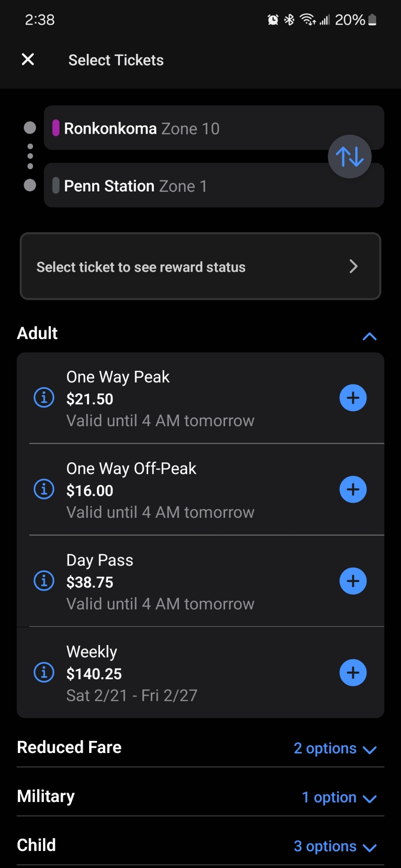This screenshot has width=401, height=868.
Task: Add a Day Pass ticket
Action: click(353, 581)
